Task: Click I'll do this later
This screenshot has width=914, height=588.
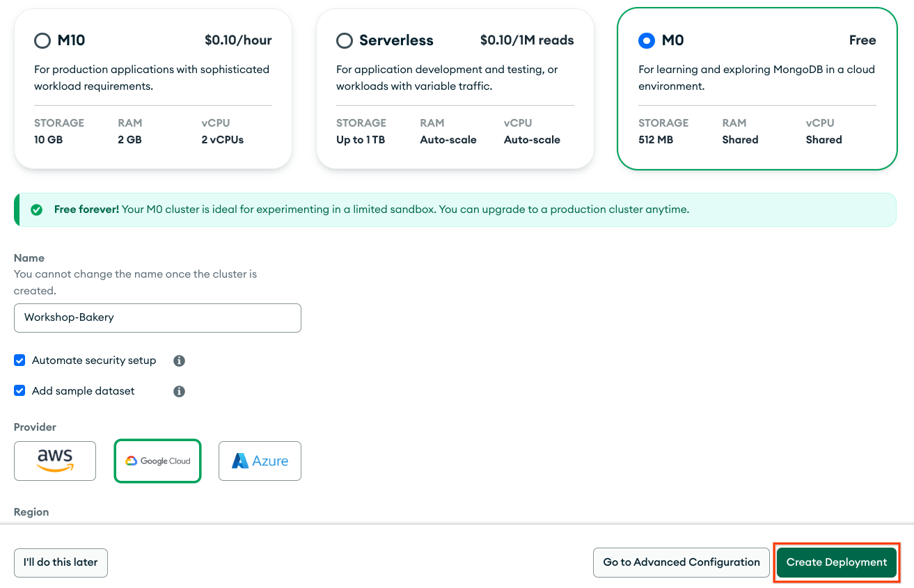Action: click(x=61, y=562)
